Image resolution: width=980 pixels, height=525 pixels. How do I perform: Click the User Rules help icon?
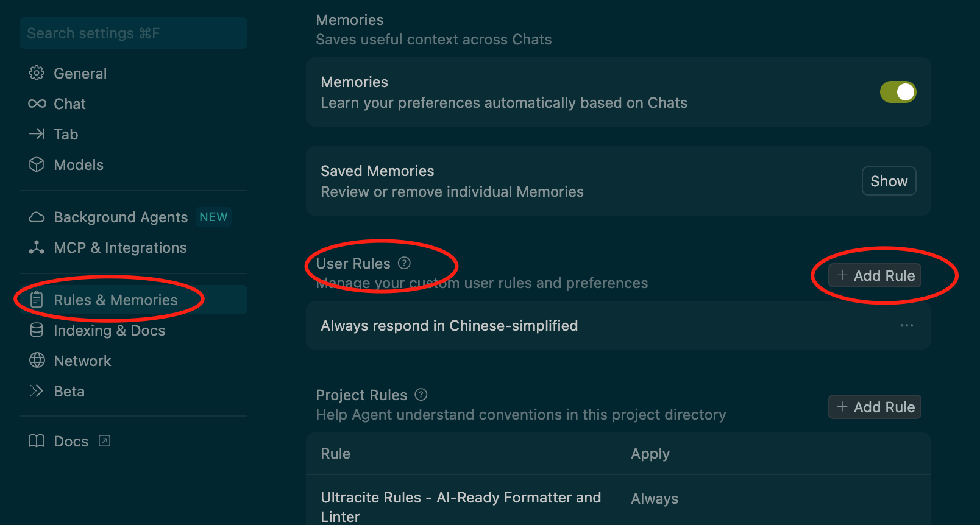tap(404, 263)
